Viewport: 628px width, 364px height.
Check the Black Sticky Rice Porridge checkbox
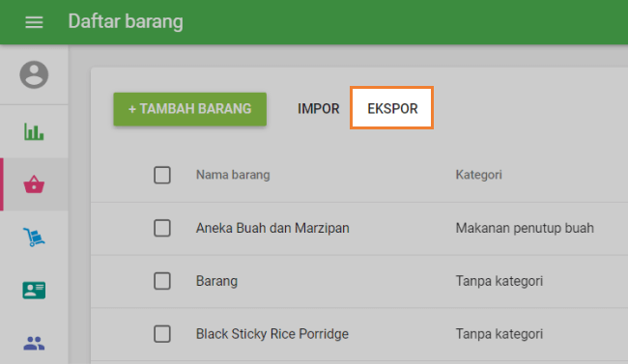point(162,333)
